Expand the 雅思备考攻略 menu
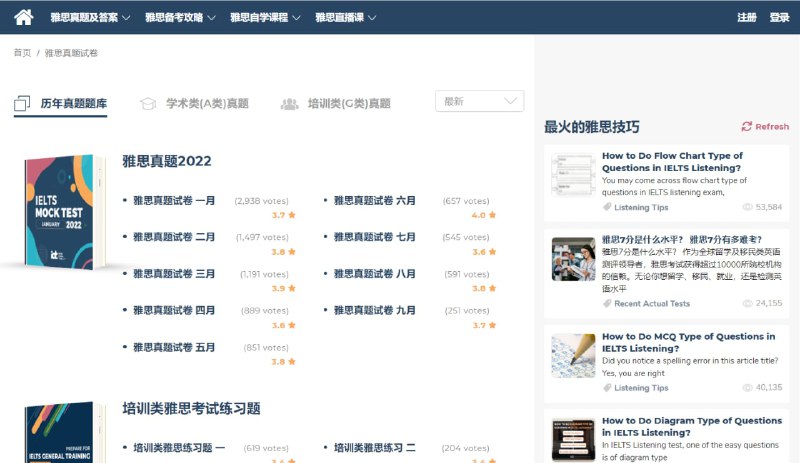Screen dimensions: 800x463 click(x=180, y=17)
